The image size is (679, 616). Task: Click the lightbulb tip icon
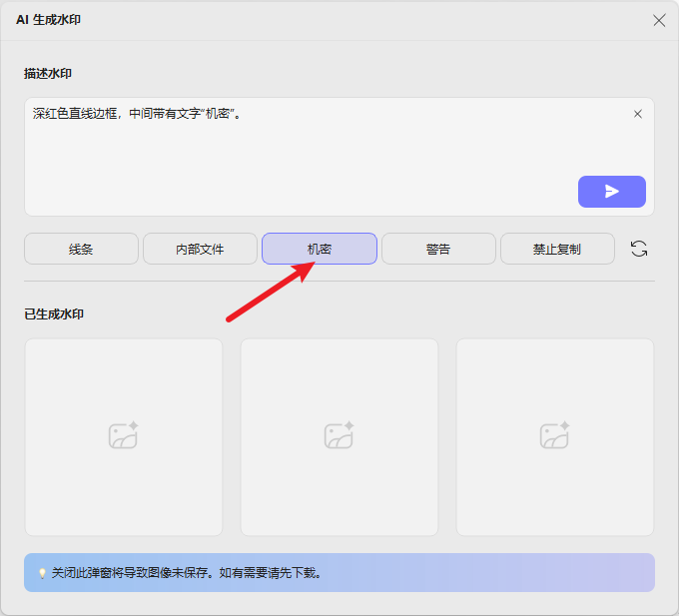click(42, 574)
